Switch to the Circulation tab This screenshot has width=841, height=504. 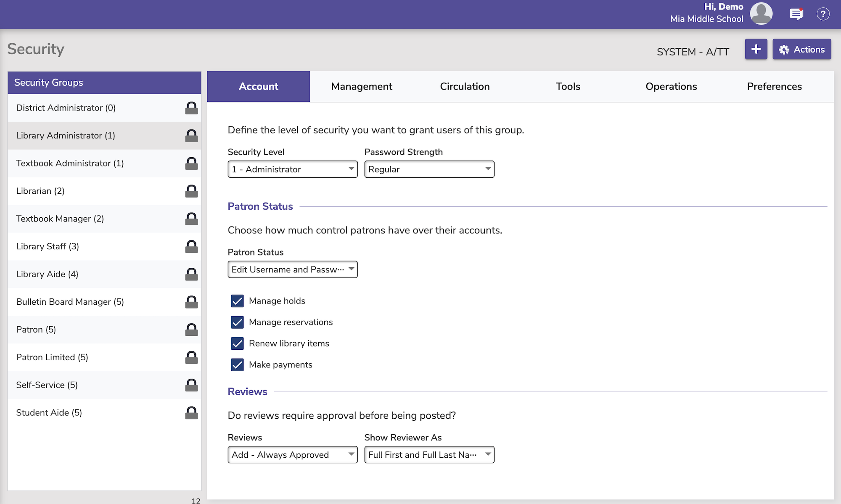pos(464,86)
